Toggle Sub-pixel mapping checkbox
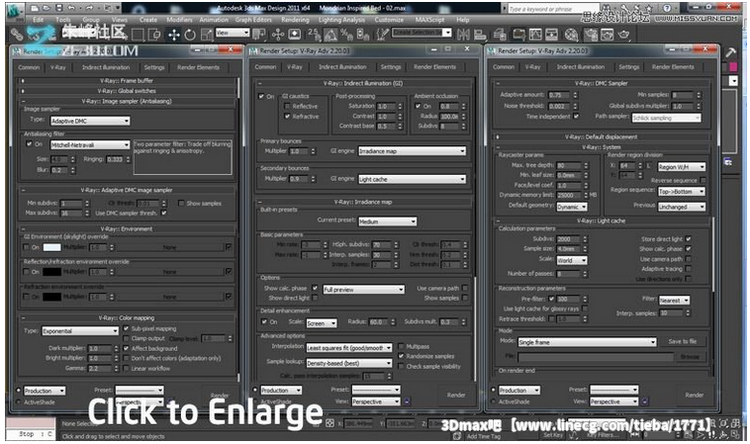 tap(126, 329)
